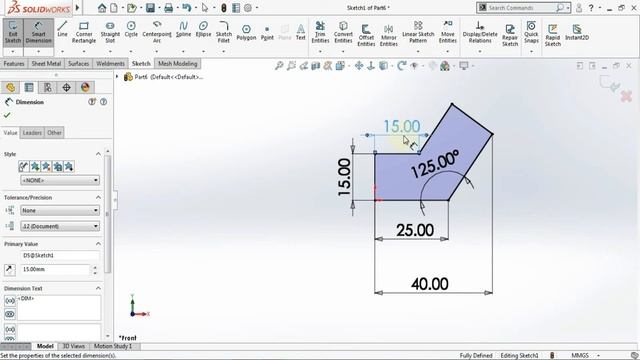Image resolution: width=640 pixels, height=360 pixels.
Task: Switch to the Weldments tab
Action: click(x=110, y=64)
